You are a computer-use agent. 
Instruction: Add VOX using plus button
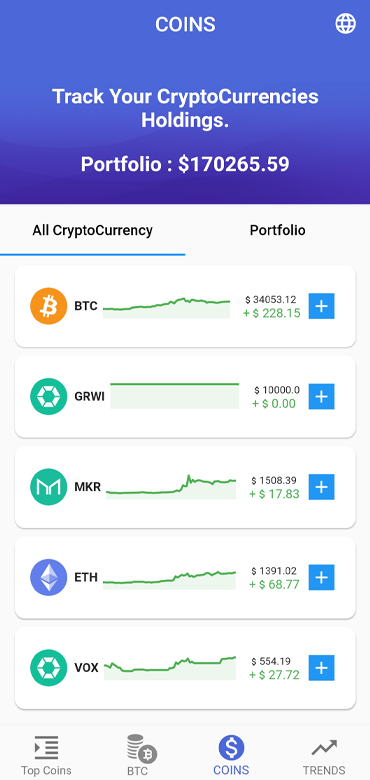(x=322, y=668)
